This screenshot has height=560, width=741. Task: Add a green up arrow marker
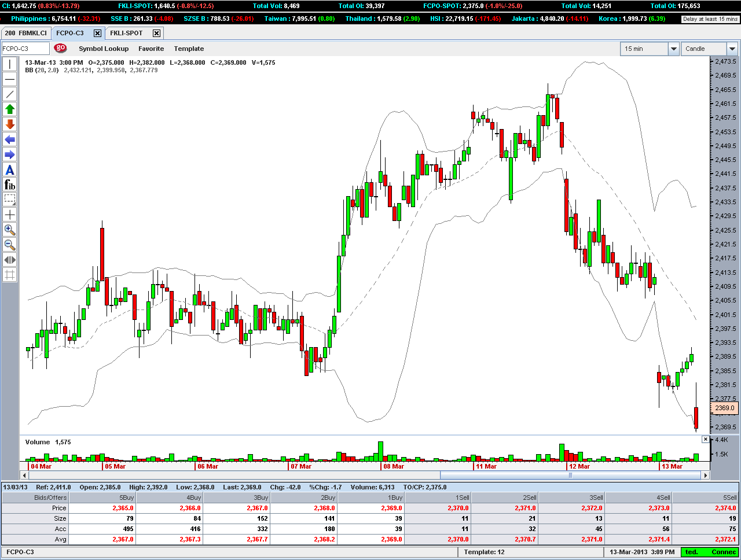(10, 109)
